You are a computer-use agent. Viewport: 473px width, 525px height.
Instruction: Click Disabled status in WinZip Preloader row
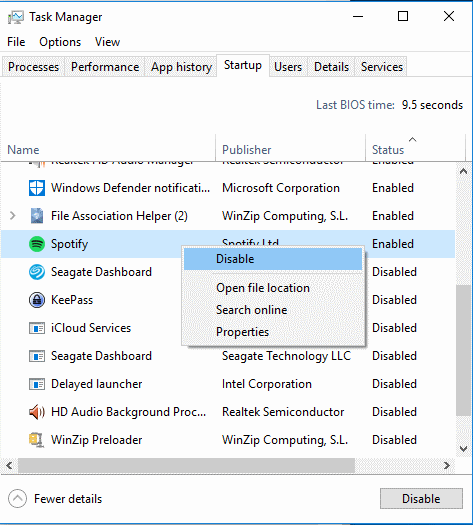[394, 440]
